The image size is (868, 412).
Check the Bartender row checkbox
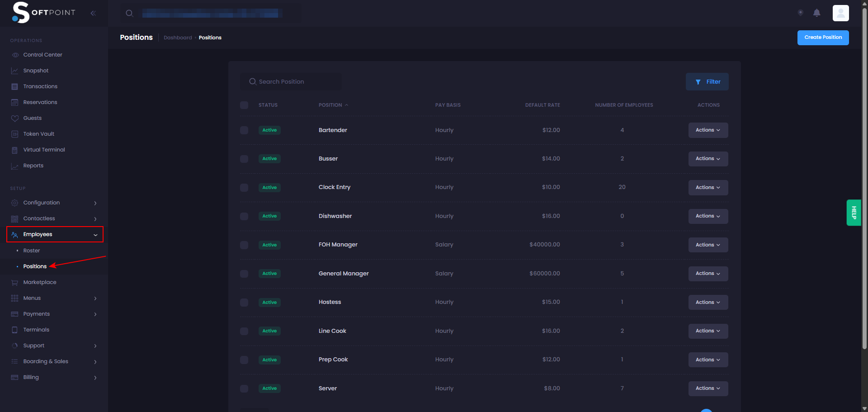pyautogui.click(x=244, y=130)
